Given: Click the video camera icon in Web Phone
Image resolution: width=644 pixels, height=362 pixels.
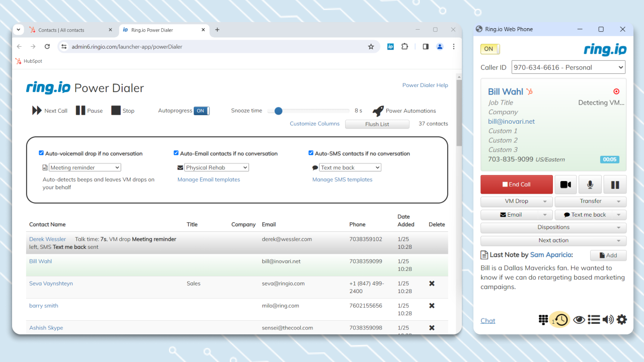Looking at the screenshot, I should tap(566, 185).
